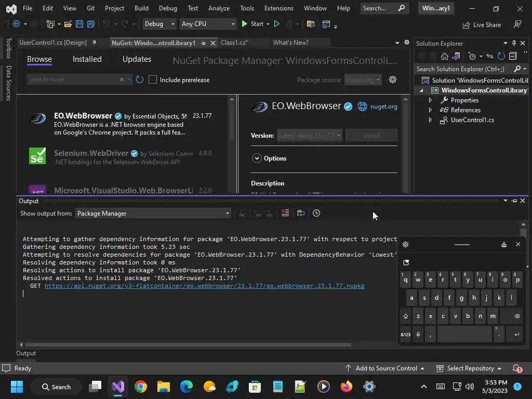Open the Package source dropdown
Viewport: 532px width, 399px height.
(x=363, y=79)
